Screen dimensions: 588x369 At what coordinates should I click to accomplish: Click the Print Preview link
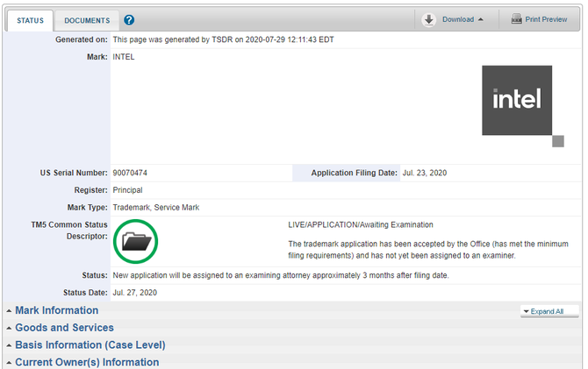coord(546,19)
